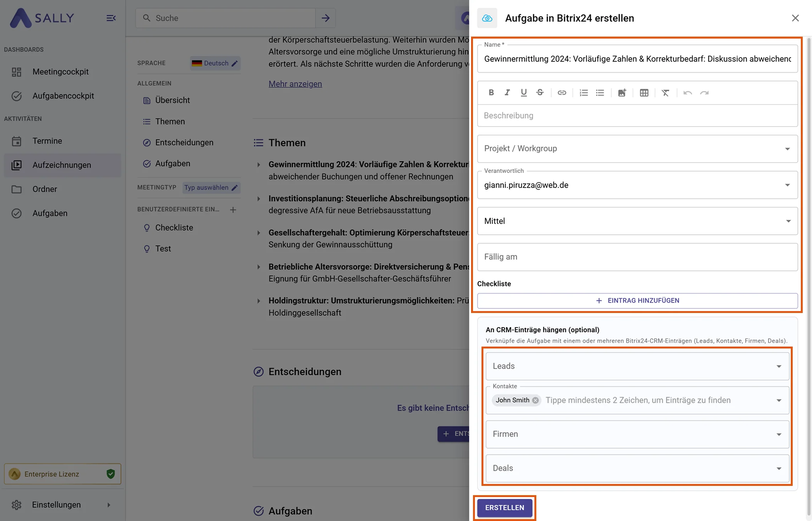Focus the Suche search field
This screenshot has height=521, width=812.
(x=226, y=18)
